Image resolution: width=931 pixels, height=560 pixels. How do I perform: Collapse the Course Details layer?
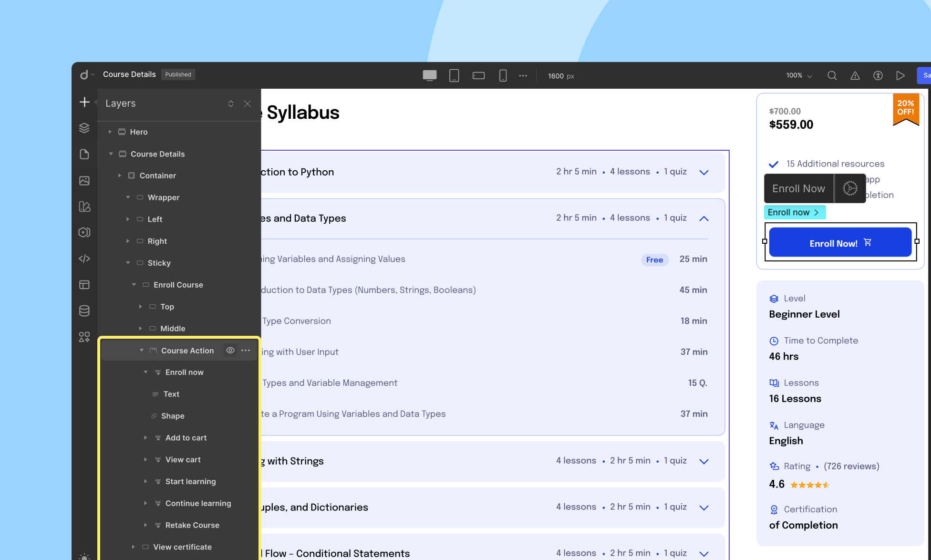coord(111,154)
